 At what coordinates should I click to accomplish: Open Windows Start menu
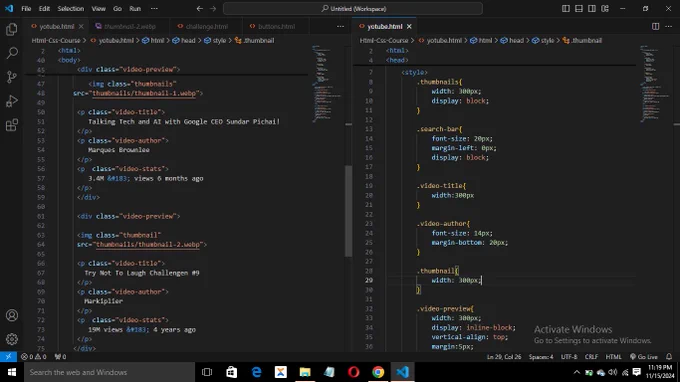pyautogui.click(x=12, y=372)
